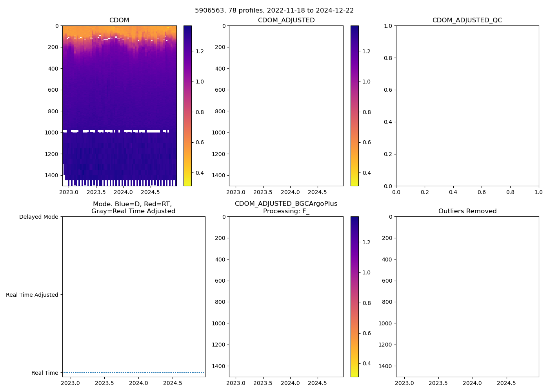Viewport: 549px width, 392px height.
Task: Click the 'CDOM' title above the heatmap
Action: pos(119,20)
